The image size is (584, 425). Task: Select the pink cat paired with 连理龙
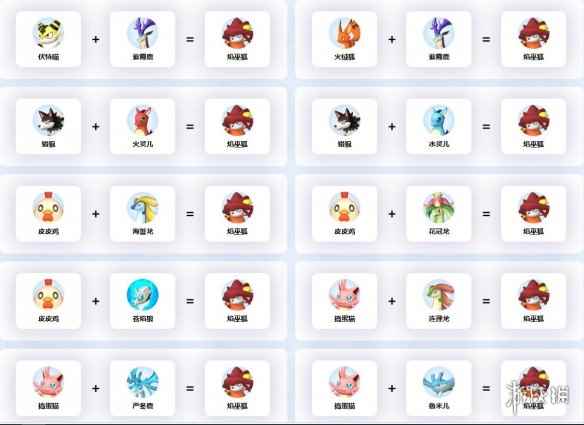pos(345,294)
